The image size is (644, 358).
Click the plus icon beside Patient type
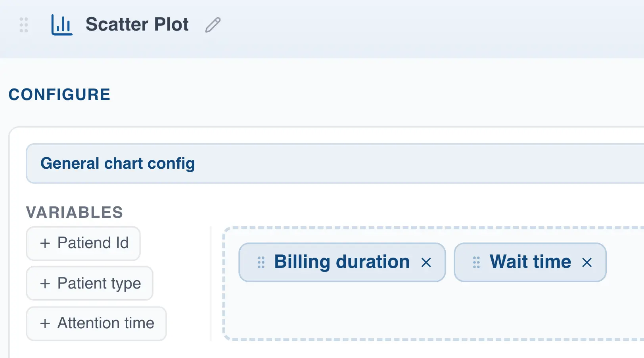[x=45, y=283]
